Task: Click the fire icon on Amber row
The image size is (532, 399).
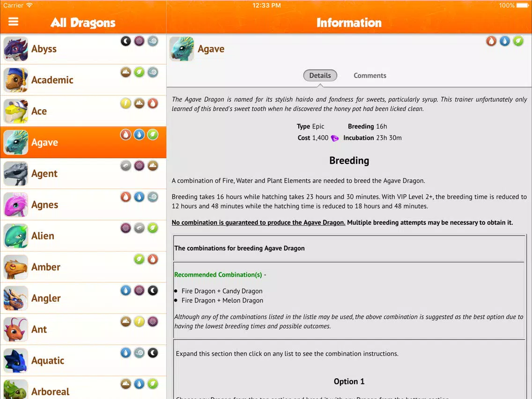Action: pyautogui.click(x=153, y=259)
